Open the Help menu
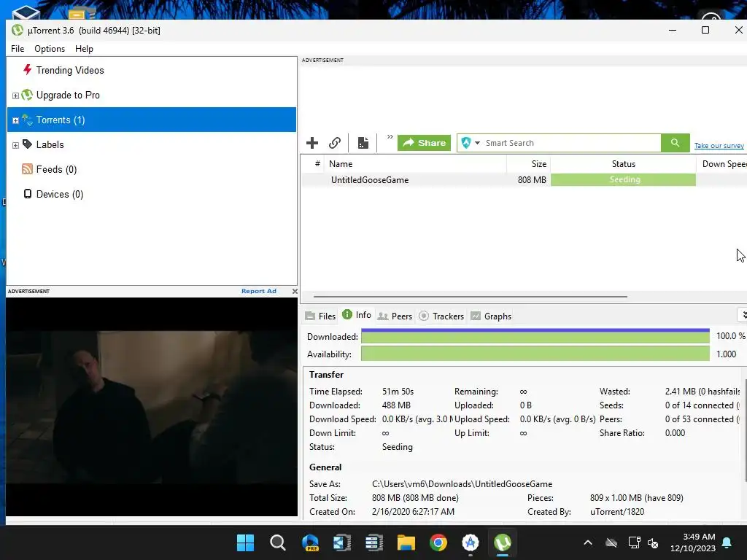 click(x=84, y=49)
